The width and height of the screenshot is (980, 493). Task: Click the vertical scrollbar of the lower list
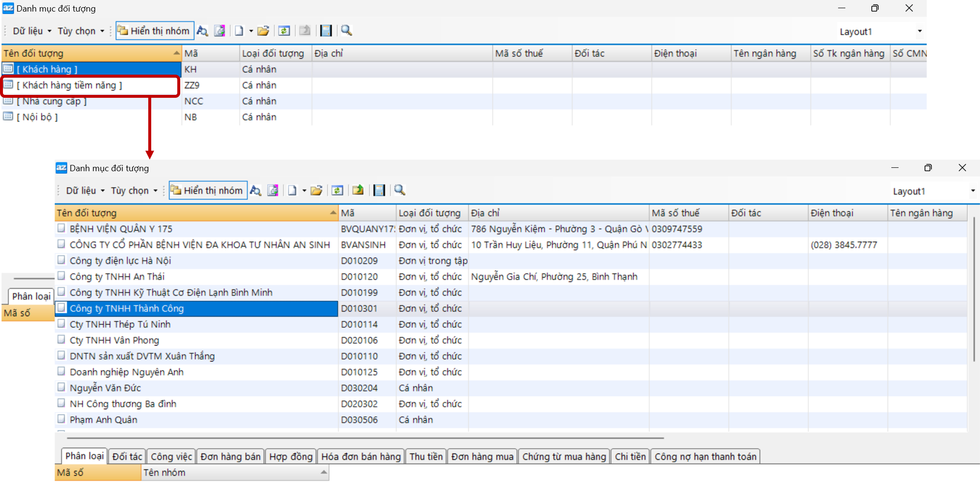pos(974,289)
